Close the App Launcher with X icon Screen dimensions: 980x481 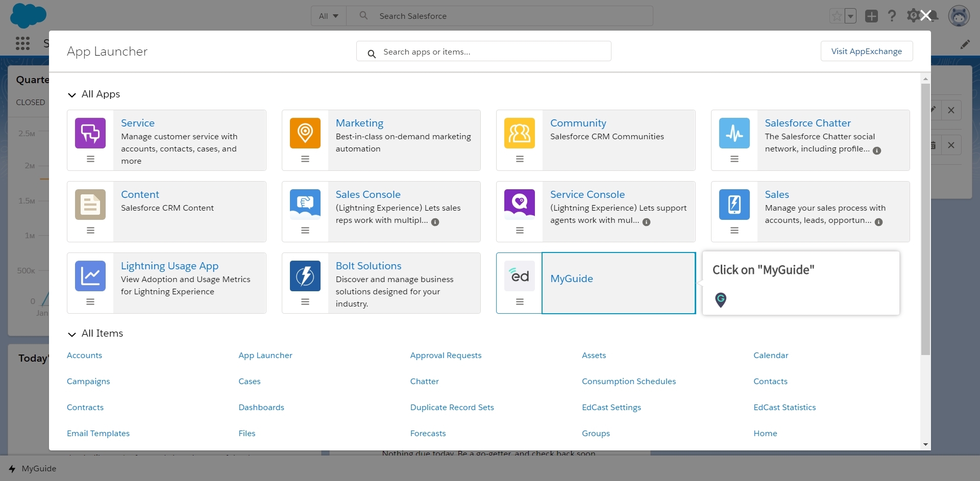pyautogui.click(x=925, y=15)
